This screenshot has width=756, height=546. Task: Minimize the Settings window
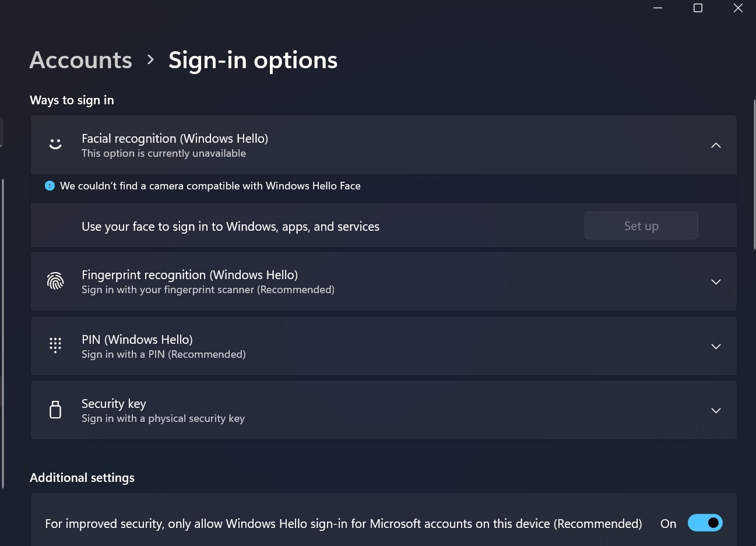pyautogui.click(x=658, y=8)
